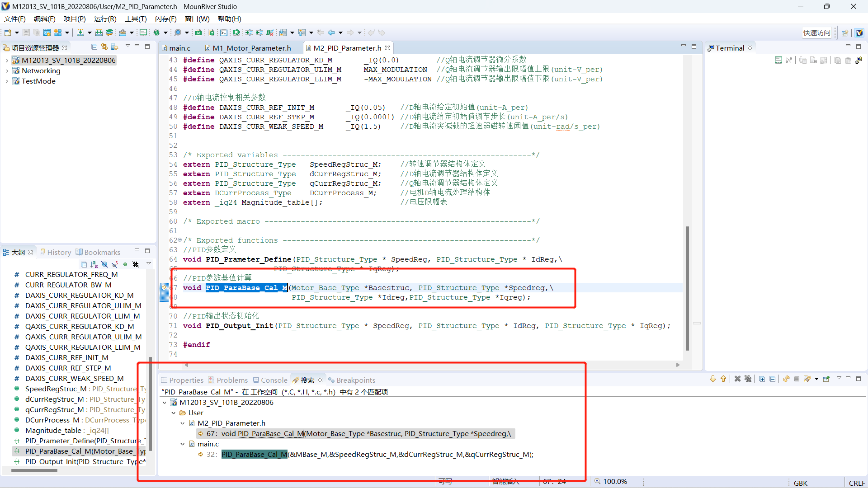Open the Breakpoints tab
868x488 pixels.
coord(352,380)
